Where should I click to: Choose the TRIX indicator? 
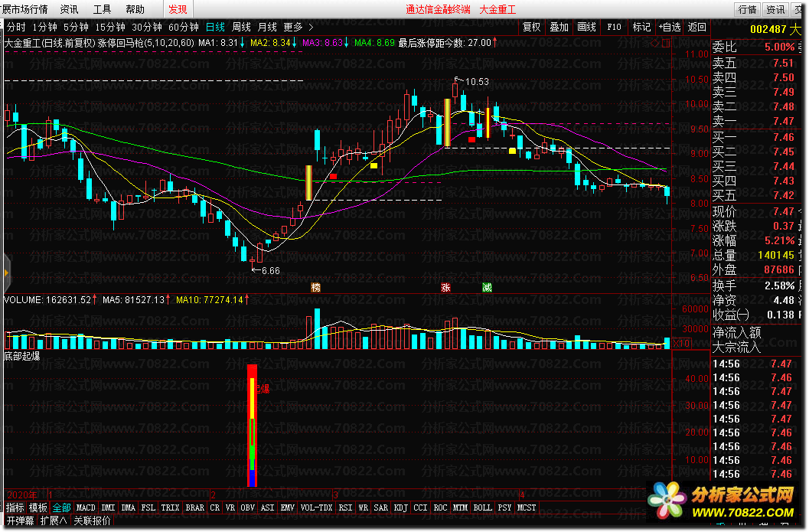[x=170, y=508]
